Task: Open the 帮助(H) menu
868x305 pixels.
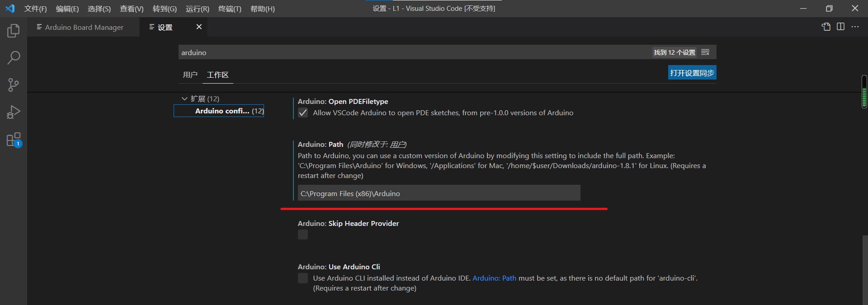Action: pyautogui.click(x=263, y=9)
